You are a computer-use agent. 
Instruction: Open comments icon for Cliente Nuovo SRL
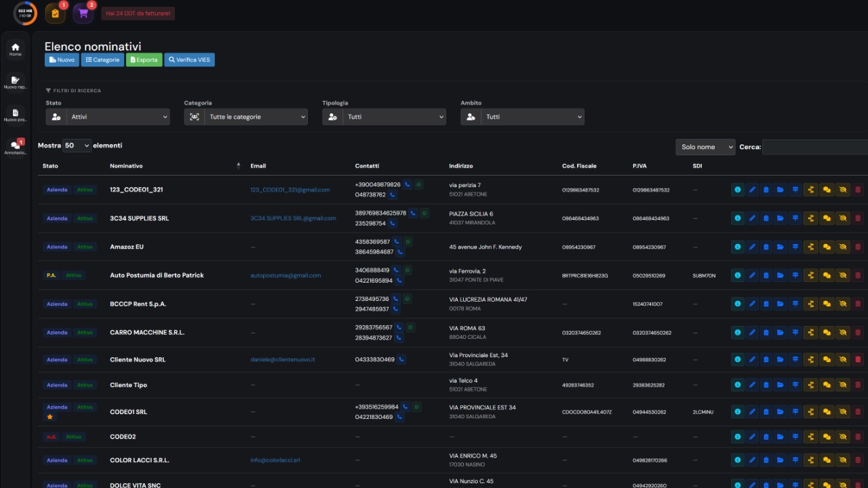(827, 359)
